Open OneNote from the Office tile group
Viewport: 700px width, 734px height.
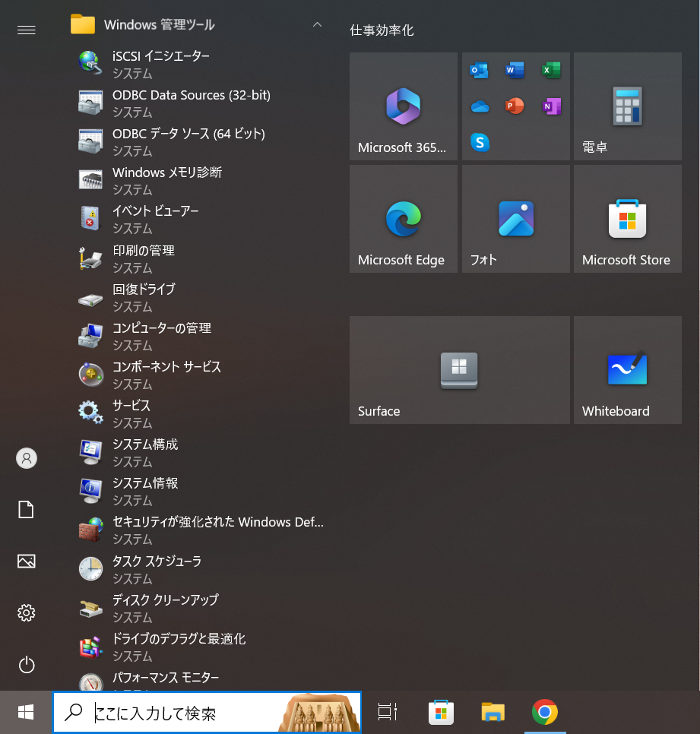click(552, 106)
